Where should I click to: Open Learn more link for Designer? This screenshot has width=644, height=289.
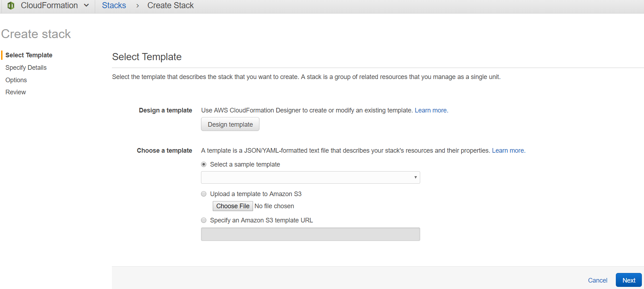pos(431,110)
